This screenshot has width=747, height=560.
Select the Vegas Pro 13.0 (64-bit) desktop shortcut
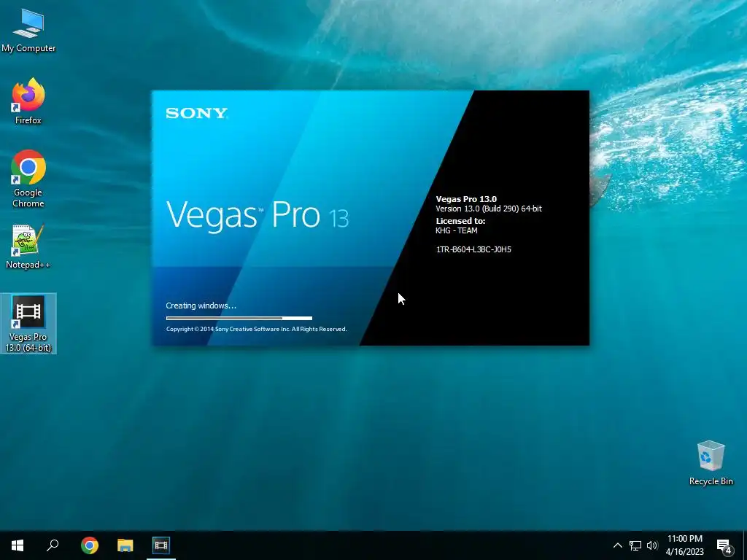pos(28,324)
